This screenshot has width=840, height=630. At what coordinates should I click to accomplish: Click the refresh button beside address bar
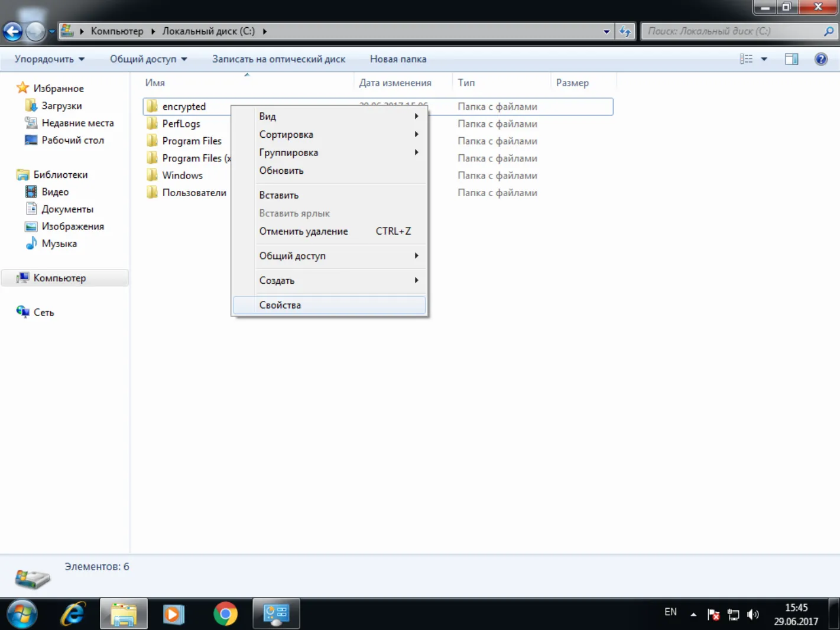[x=625, y=31]
